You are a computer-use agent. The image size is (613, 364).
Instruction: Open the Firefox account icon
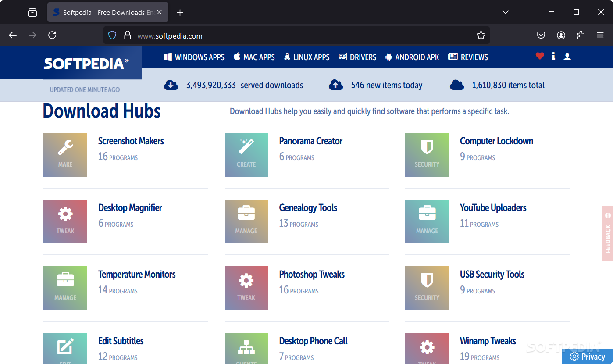coord(561,36)
